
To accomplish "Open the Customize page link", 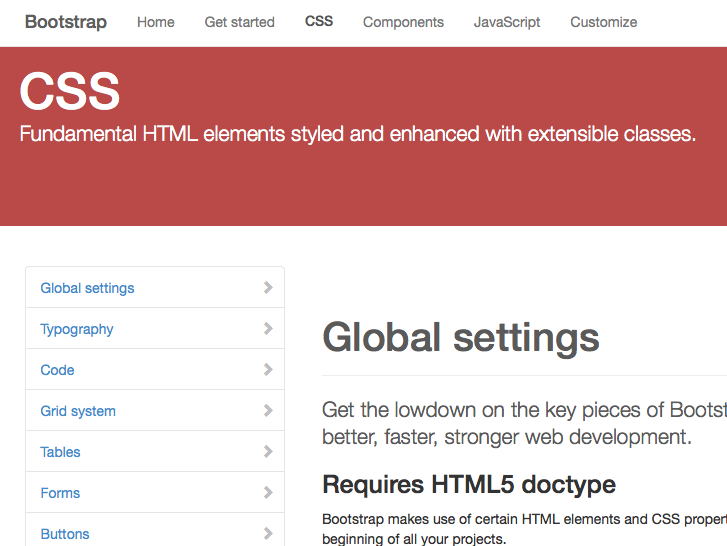I will (x=603, y=22).
